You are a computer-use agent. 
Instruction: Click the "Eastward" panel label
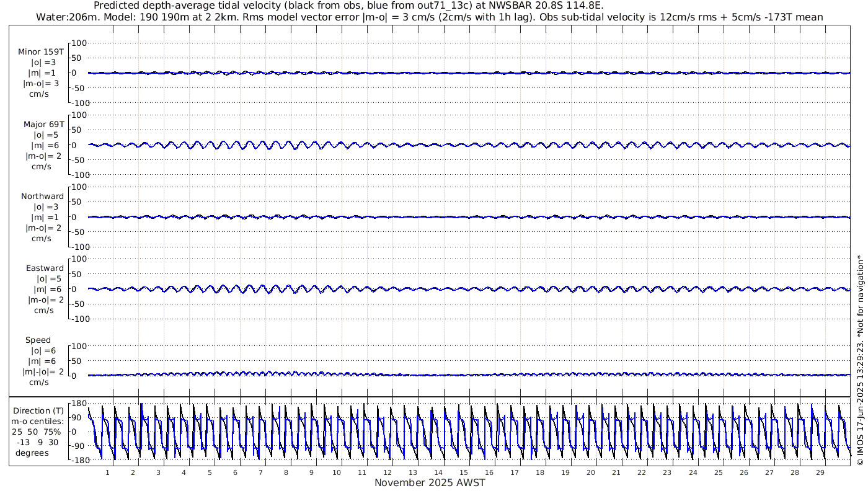click(45, 268)
